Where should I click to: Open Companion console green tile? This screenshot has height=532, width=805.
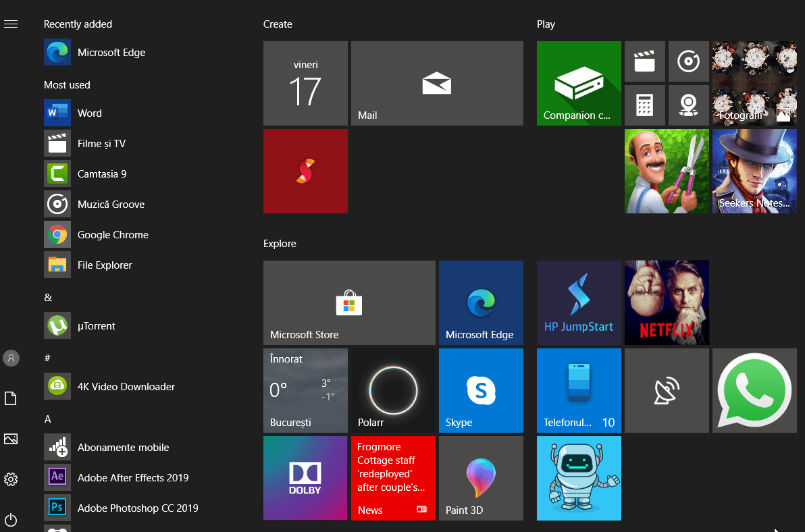click(x=579, y=83)
